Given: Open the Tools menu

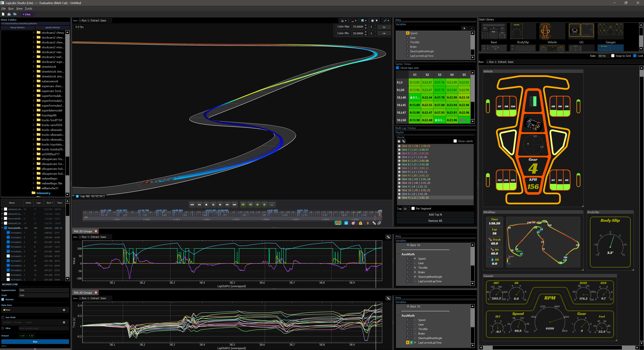Looking at the screenshot, I should click(x=28, y=8).
